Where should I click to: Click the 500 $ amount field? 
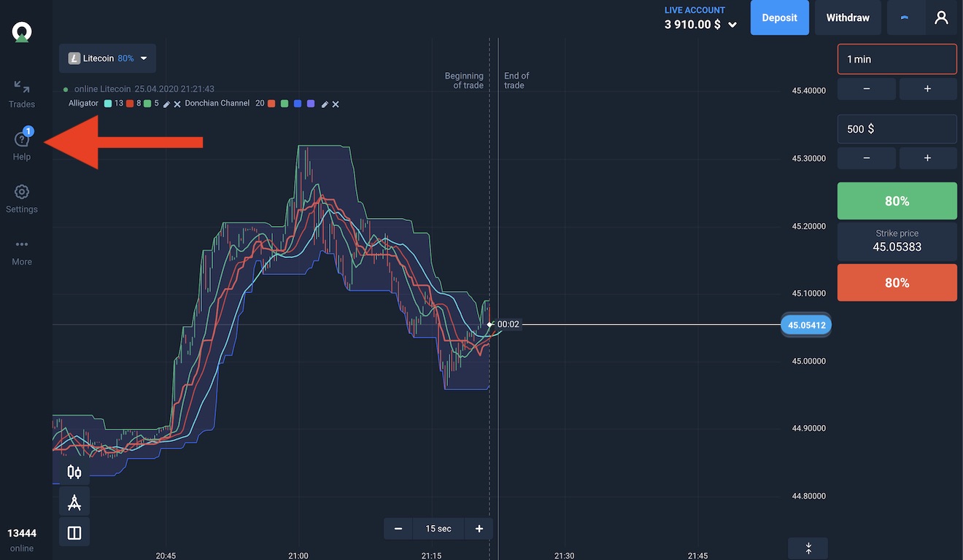[x=897, y=129]
